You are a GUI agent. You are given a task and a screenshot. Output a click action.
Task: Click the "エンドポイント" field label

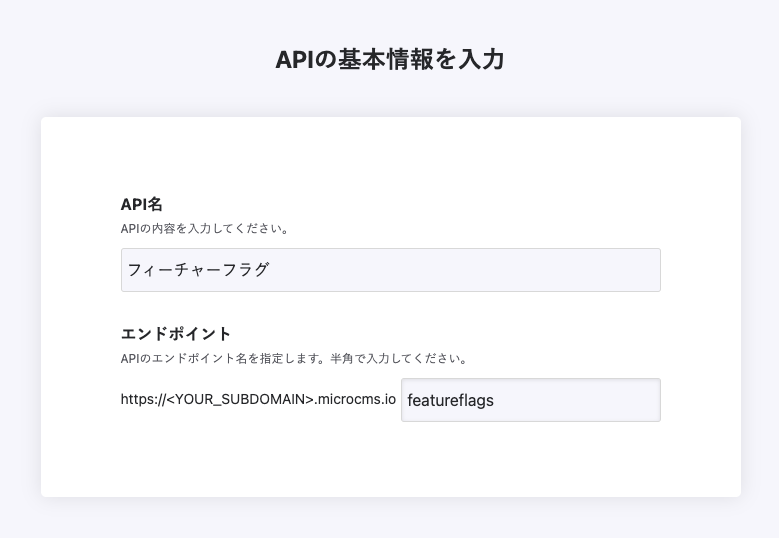pyautogui.click(x=176, y=333)
